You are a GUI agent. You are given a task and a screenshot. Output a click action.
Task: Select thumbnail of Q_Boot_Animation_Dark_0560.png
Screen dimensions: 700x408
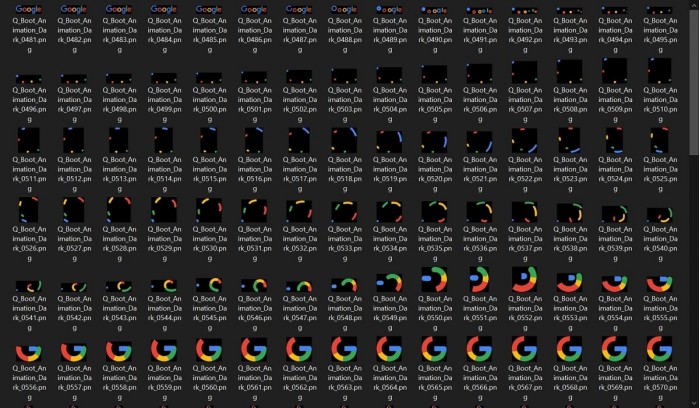coord(209,350)
